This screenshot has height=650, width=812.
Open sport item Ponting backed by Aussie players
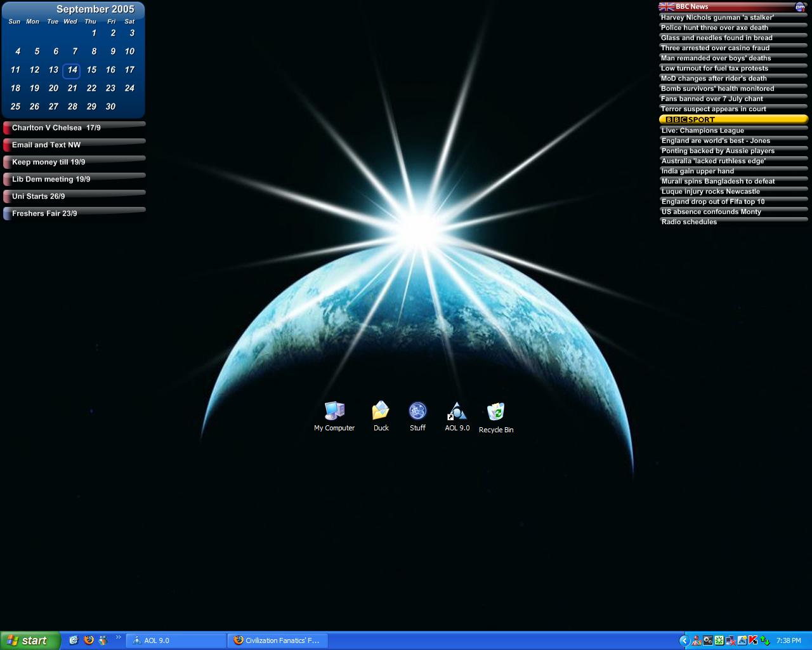pos(733,151)
